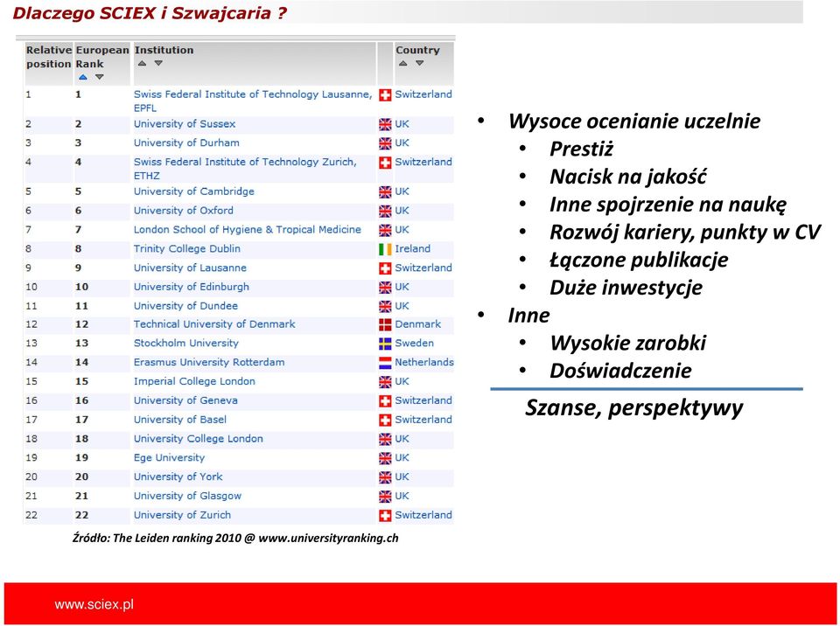This screenshot has height=626, width=840.
Task: Click the UK flag in Imperial College London row
Action: (385, 382)
